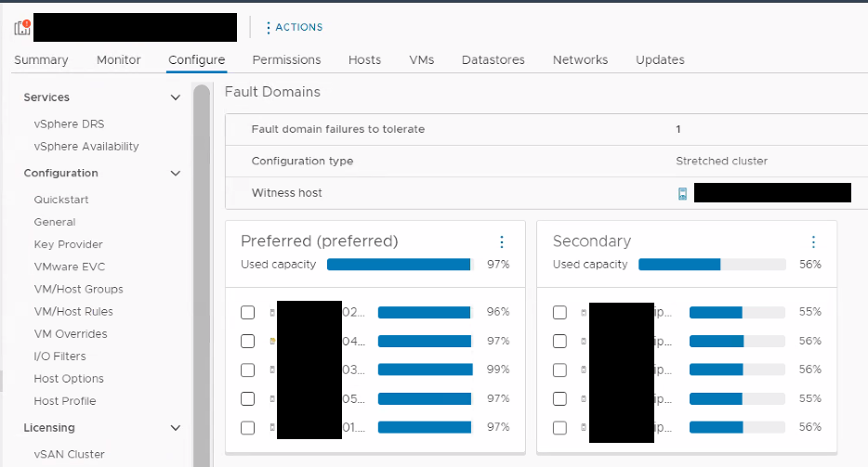
Task: Open the Datastores tab
Action: point(493,59)
